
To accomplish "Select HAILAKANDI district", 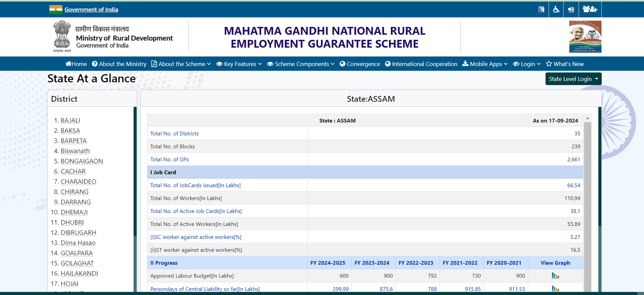I will (79, 273).
